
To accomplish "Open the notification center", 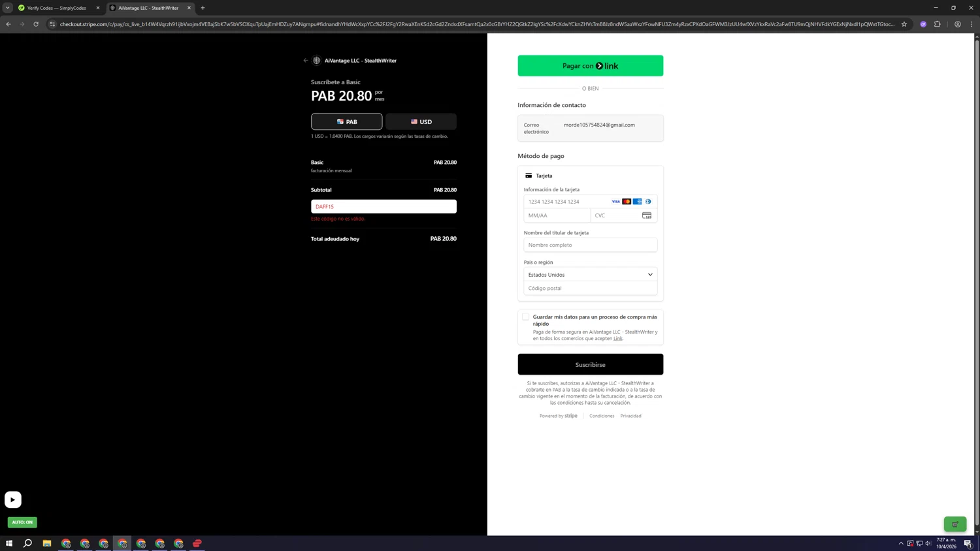I will pyautogui.click(x=968, y=543).
